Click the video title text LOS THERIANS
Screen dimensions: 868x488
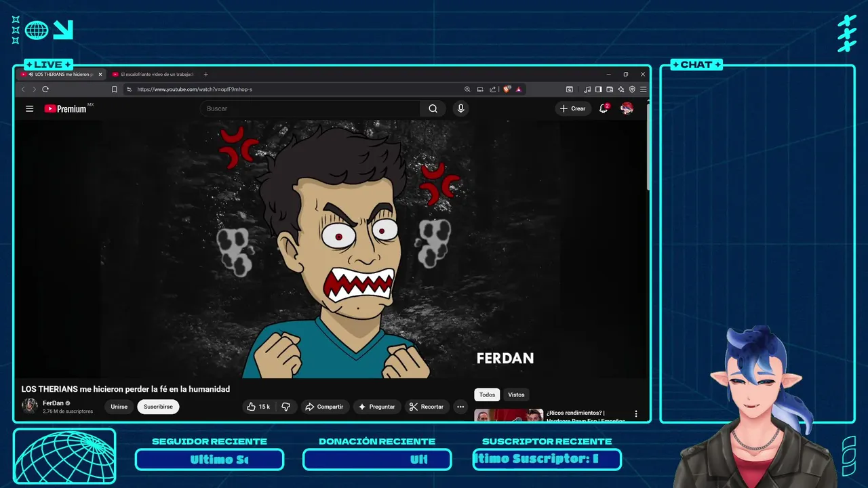click(125, 389)
